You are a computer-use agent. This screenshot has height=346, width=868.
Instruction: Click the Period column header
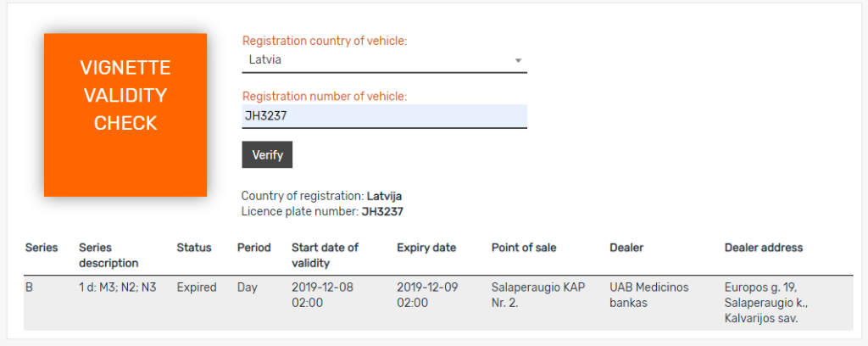coord(254,248)
